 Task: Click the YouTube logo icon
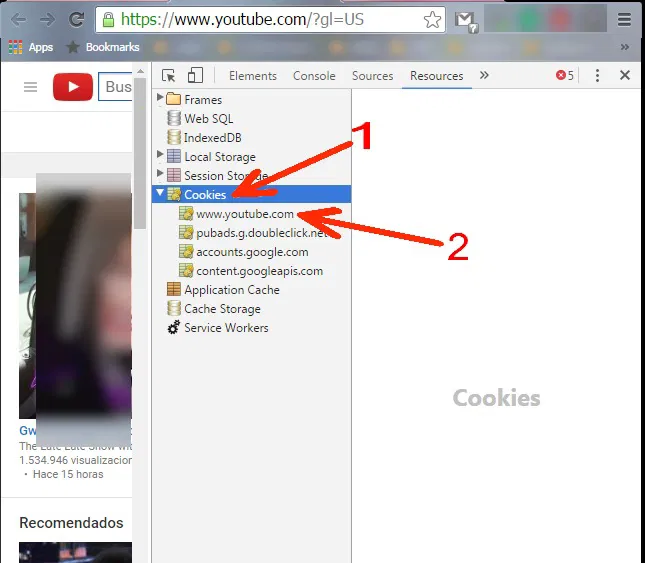coord(73,88)
